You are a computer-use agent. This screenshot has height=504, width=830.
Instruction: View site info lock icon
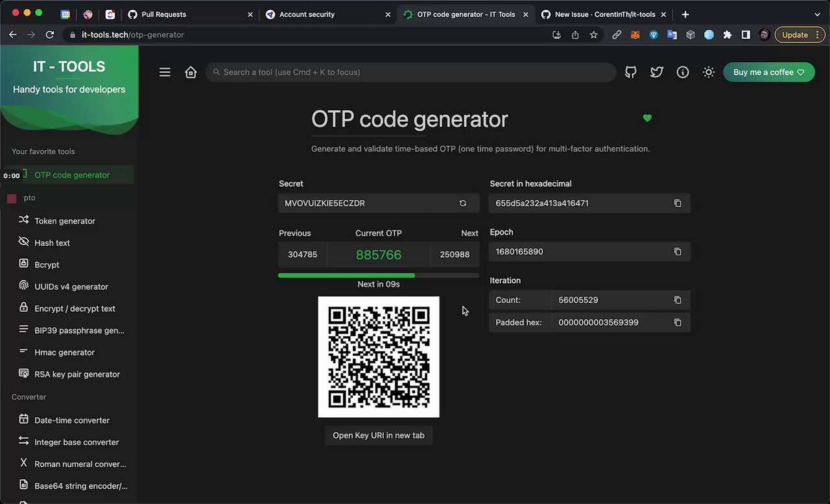(x=73, y=35)
